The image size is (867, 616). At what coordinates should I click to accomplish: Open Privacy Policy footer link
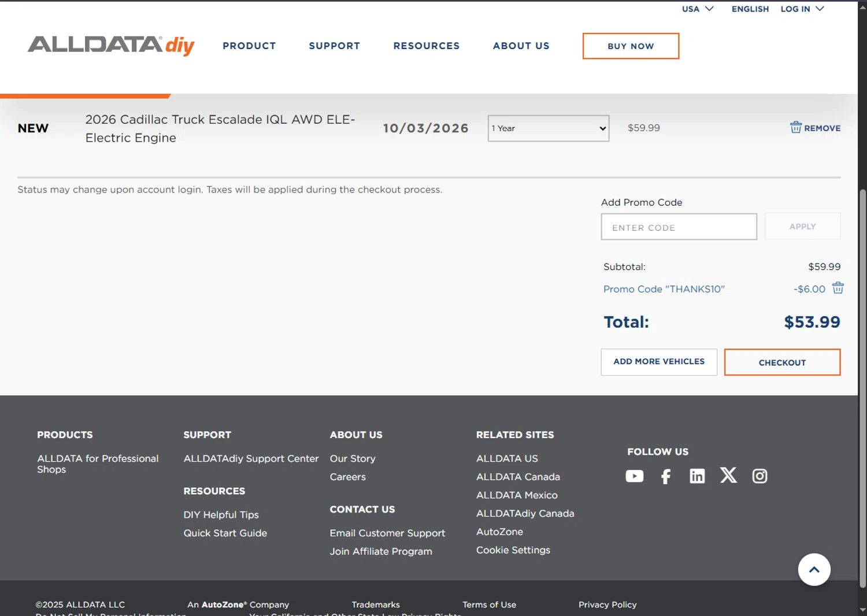point(607,604)
